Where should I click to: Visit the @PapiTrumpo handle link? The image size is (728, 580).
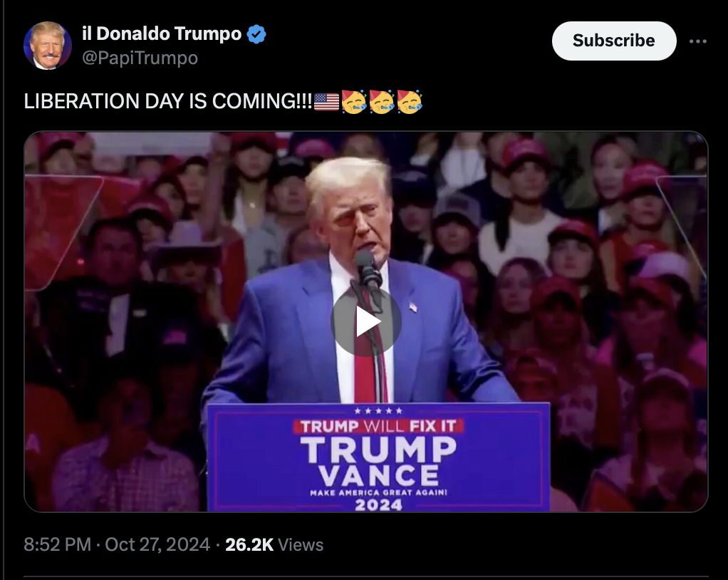tap(140, 58)
